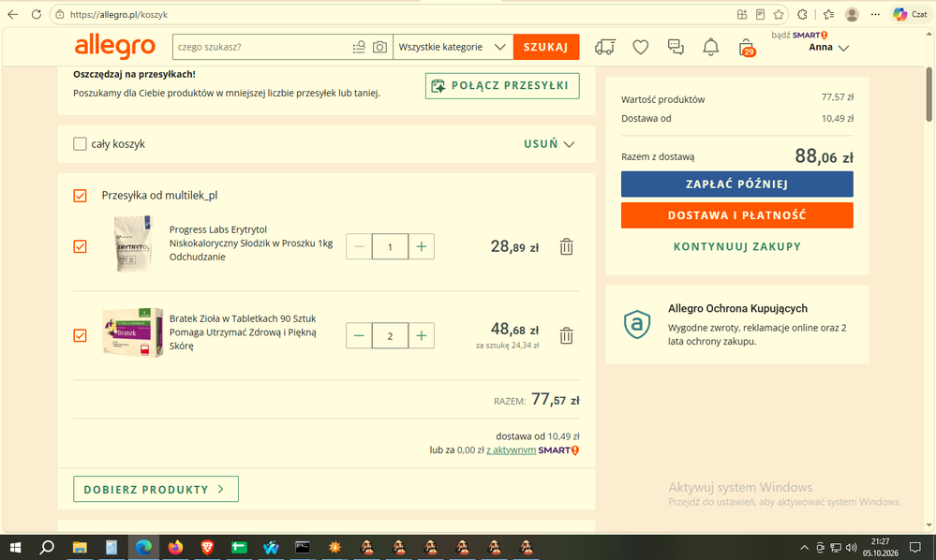Click SZUKAJ search button
Image resolution: width=936 pixels, height=560 pixels.
(546, 47)
